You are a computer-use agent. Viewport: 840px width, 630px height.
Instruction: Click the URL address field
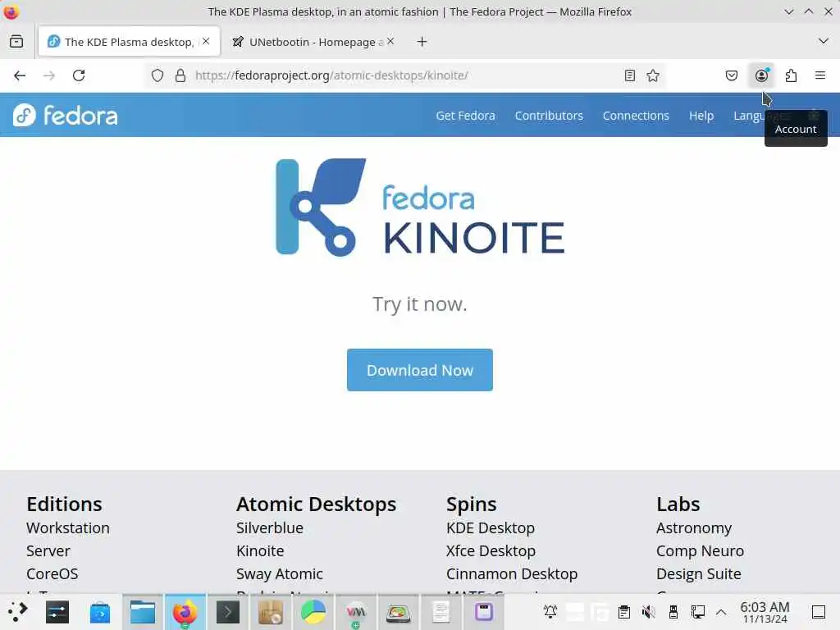click(404, 75)
